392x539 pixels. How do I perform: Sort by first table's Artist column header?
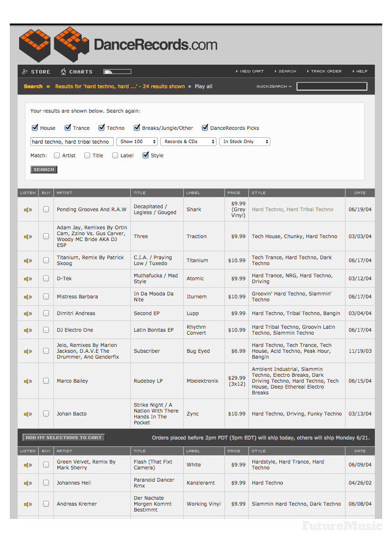click(64, 193)
